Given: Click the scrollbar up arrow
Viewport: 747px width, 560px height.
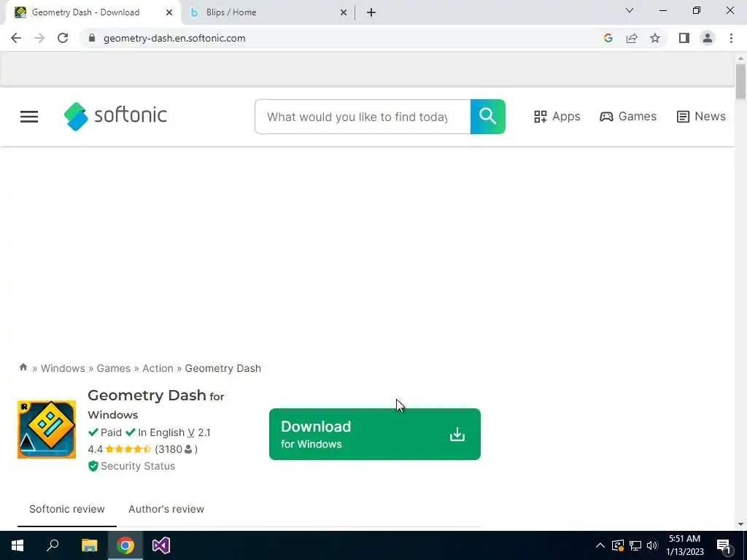Looking at the screenshot, I should click(740, 58).
